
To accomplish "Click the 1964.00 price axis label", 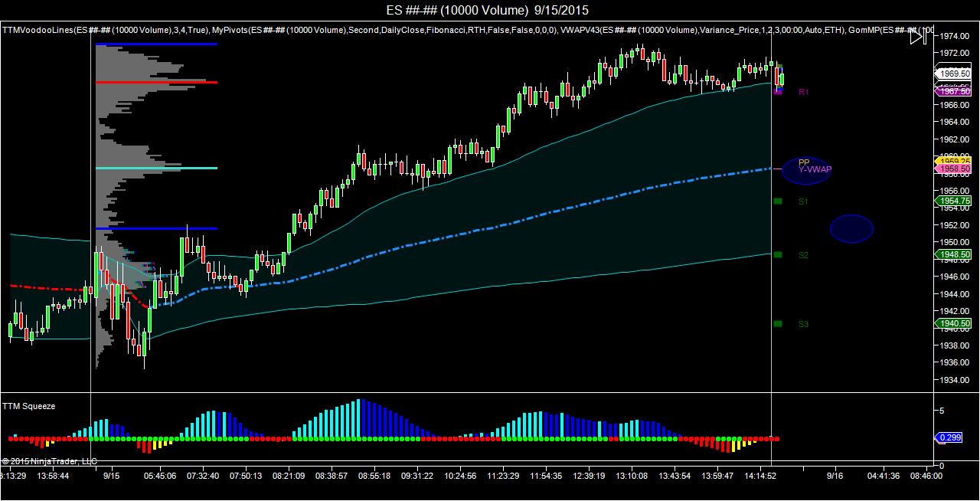I will 955,122.
